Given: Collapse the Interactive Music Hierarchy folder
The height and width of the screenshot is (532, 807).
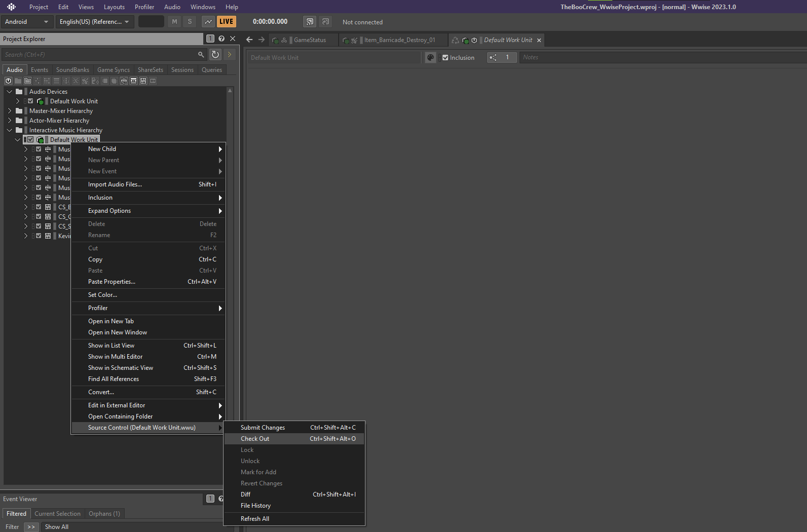Looking at the screenshot, I should click(x=9, y=130).
